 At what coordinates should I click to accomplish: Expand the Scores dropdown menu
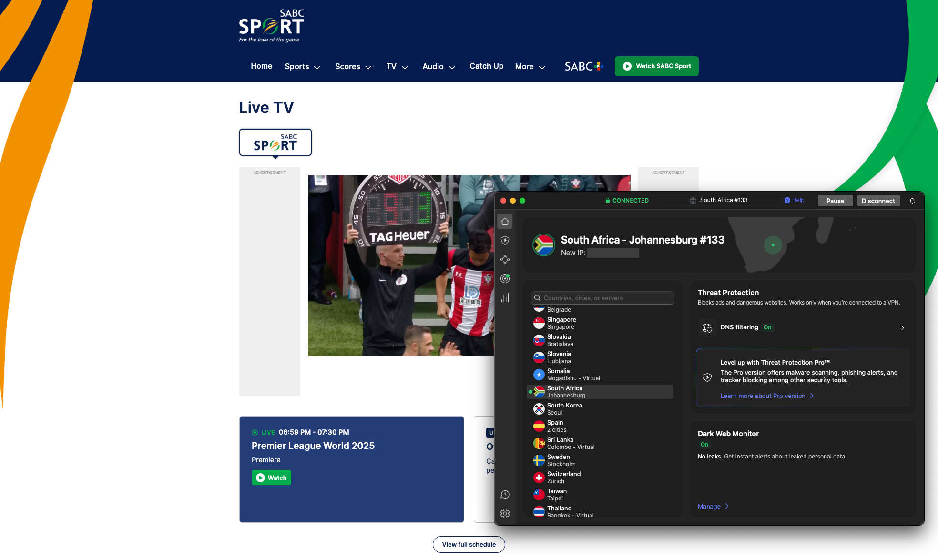353,67
